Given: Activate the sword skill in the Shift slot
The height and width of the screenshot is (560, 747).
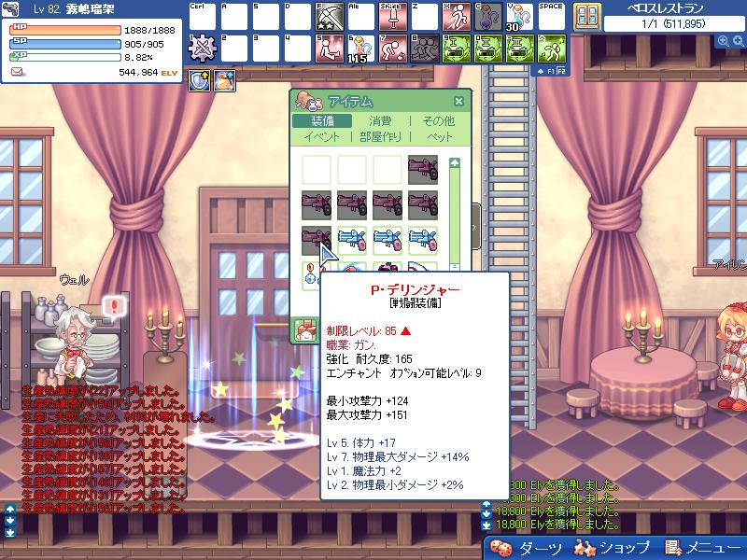Looking at the screenshot, I should 392,17.
